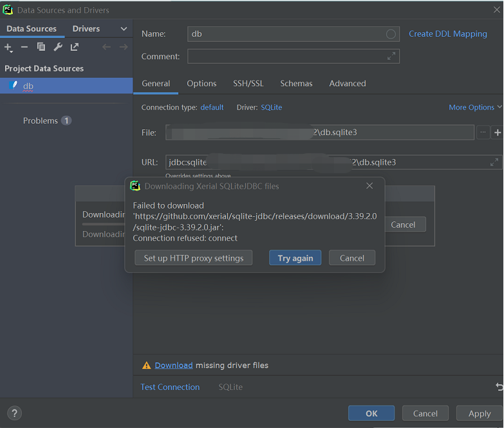Expand the Comment field with expand icon

click(x=391, y=57)
